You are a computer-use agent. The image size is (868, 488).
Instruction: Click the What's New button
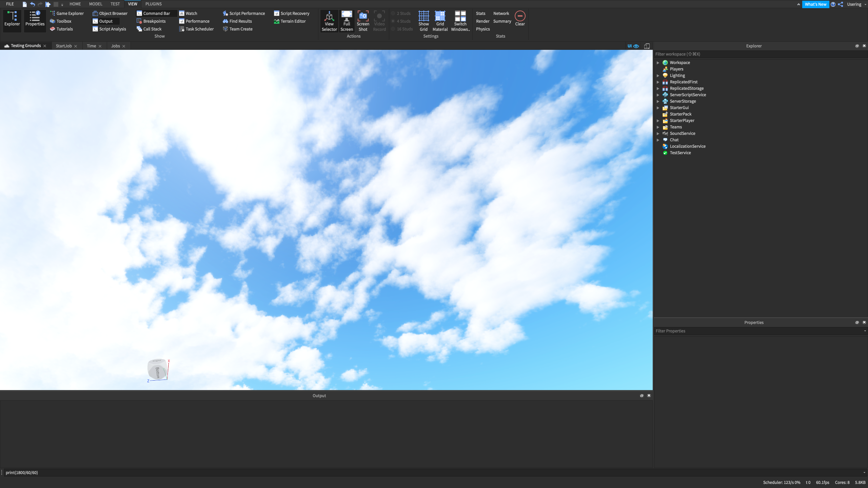click(x=815, y=4)
